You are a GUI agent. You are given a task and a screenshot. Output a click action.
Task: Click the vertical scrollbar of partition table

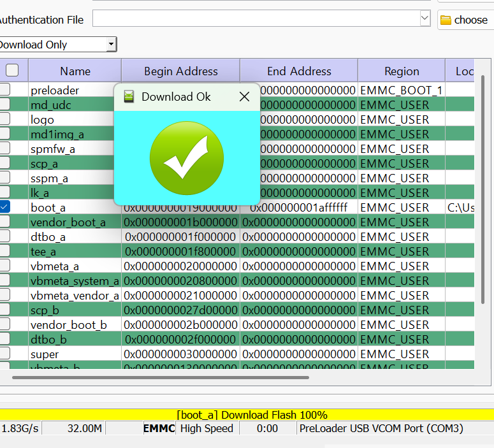pyautogui.click(x=483, y=191)
